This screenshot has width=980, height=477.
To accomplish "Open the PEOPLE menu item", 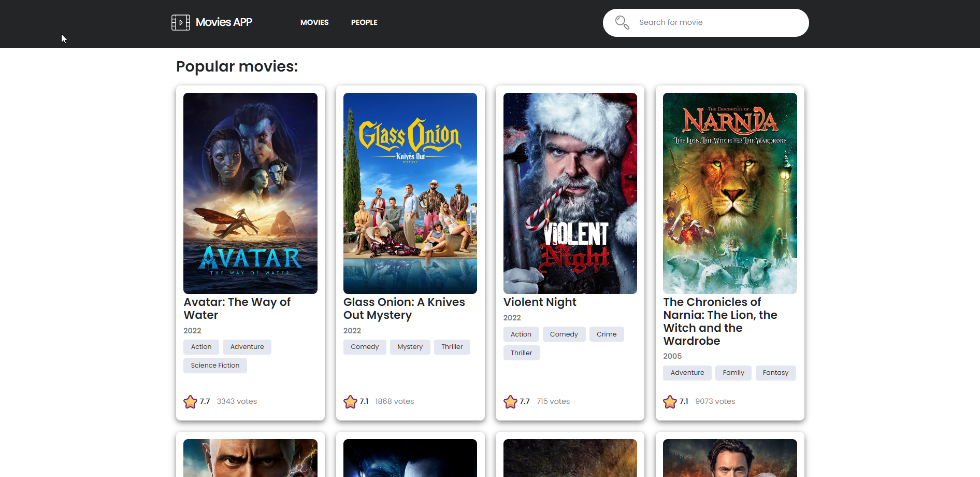I will click(364, 22).
